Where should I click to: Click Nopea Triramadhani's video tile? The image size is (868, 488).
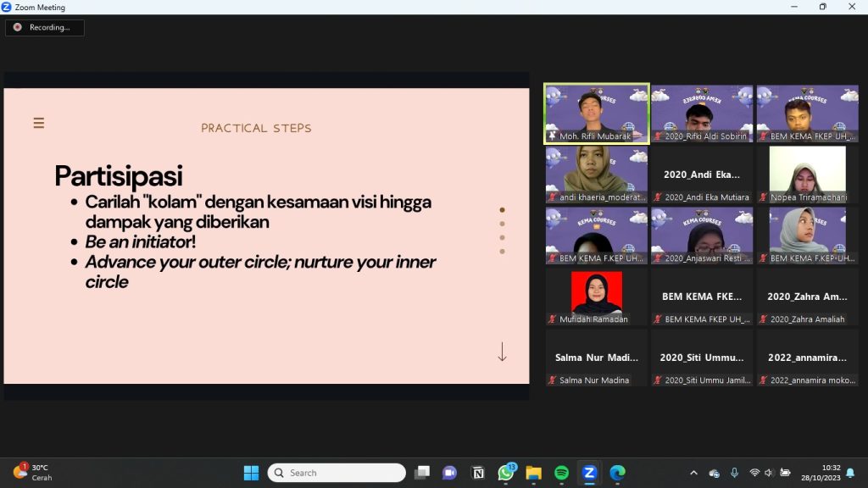(x=807, y=175)
